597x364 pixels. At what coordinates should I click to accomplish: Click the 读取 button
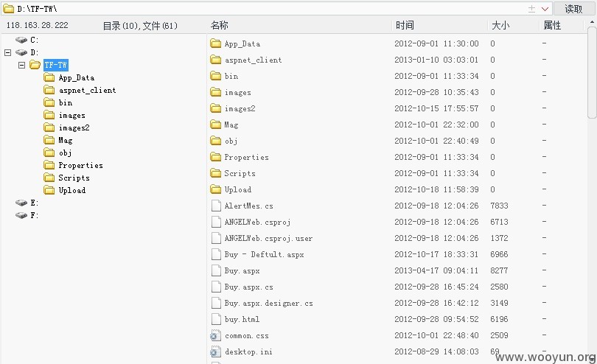573,9
